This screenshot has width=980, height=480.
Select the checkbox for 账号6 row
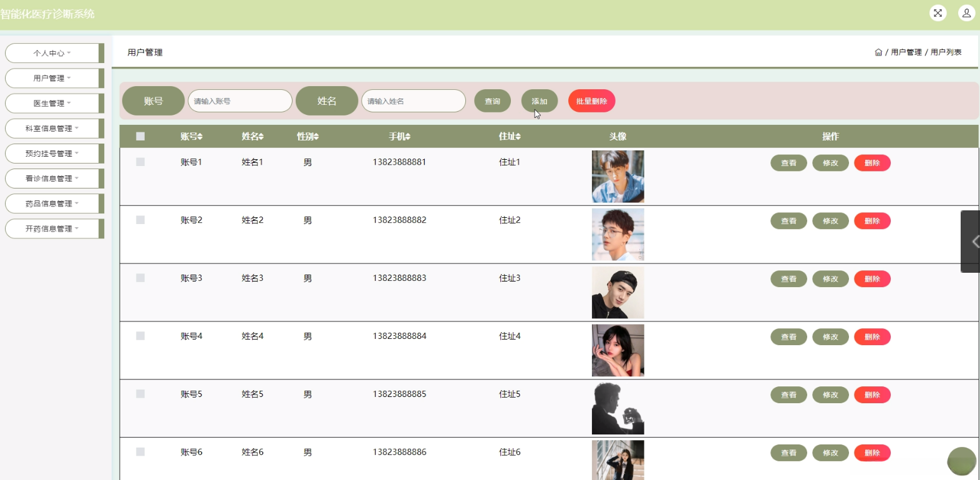click(x=140, y=452)
